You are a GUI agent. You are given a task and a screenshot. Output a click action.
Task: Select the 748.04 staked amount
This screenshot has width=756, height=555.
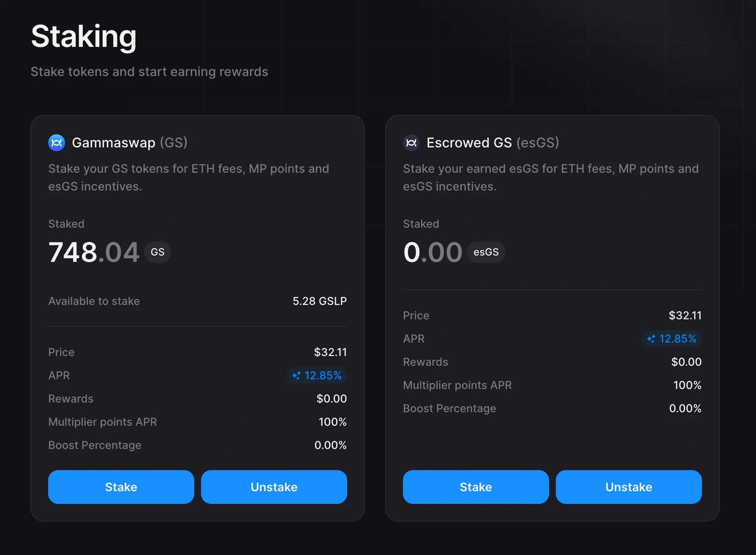(x=94, y=252)
